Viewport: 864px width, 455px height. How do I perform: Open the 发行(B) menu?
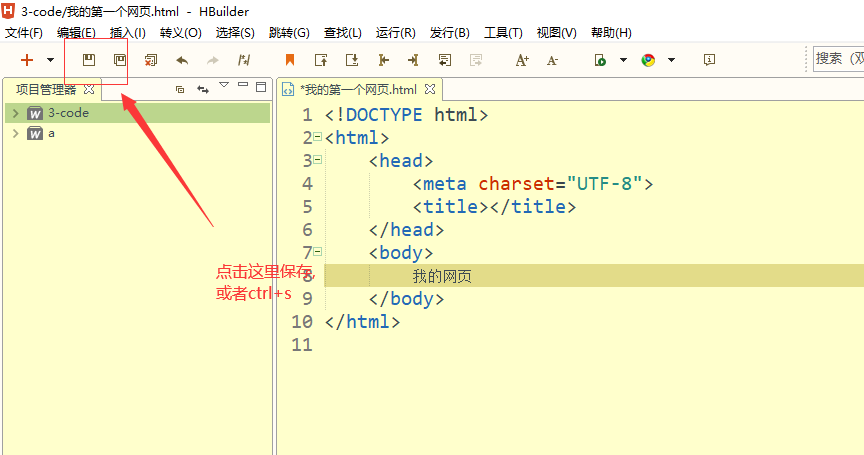tap(450, 33)
